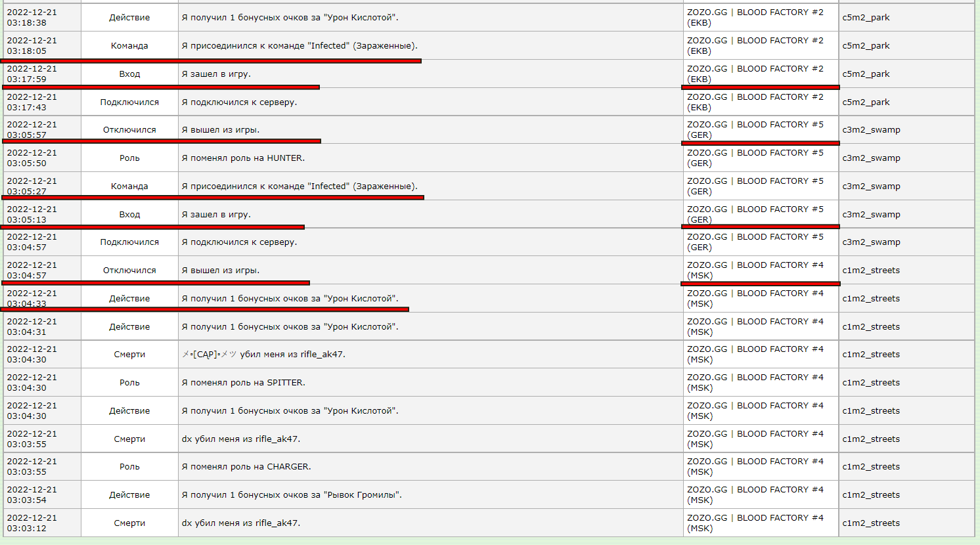Select "Вход" in the 03:17:59 row

click(x=129, y=74)
